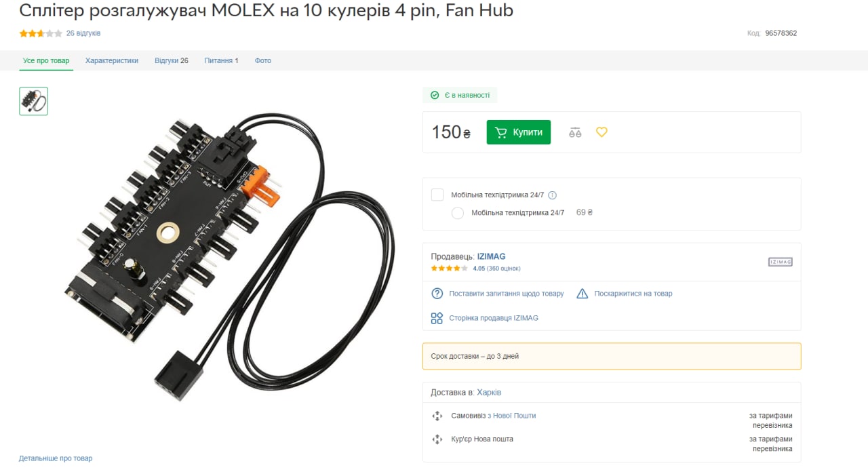Open the 26 відгуків reviews link

(83, 33)
